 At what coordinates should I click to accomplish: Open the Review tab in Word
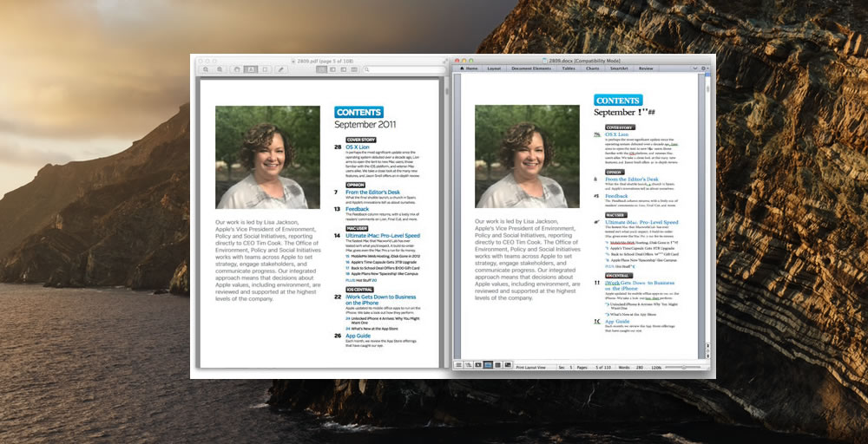point(646,69)
